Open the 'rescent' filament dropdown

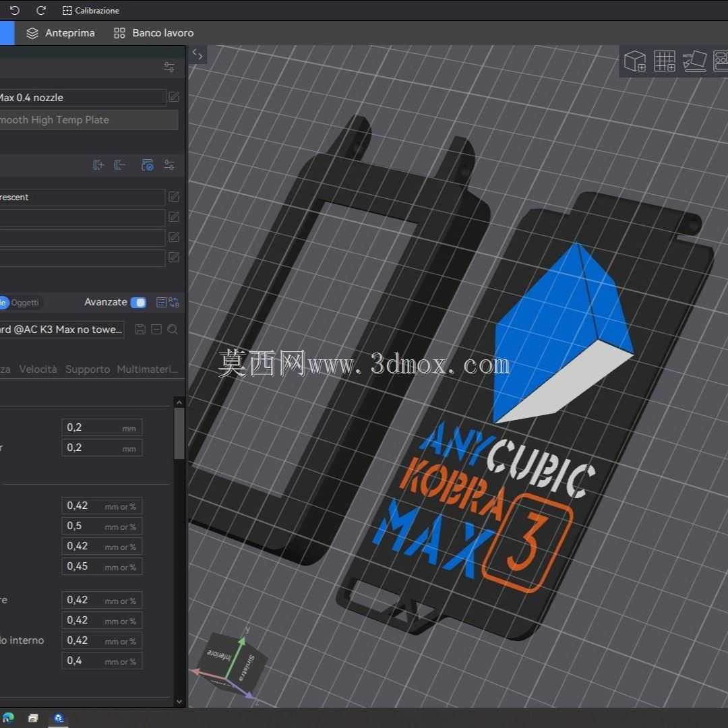click(x=82, y=198)
